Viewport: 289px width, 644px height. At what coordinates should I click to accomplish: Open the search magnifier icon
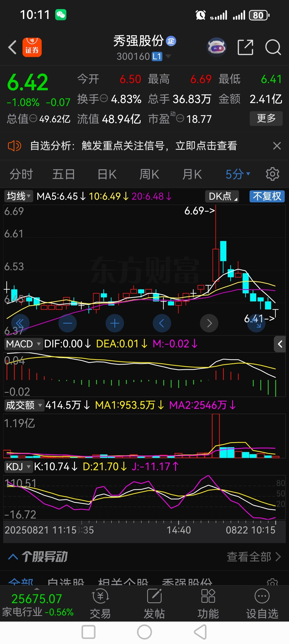(x=273, y=47)
